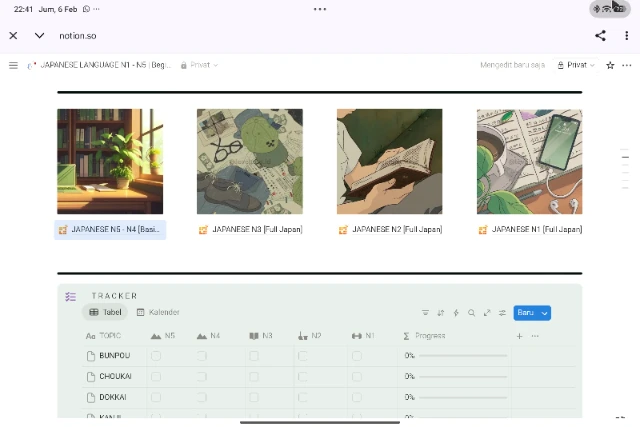Select the Tabel view tab
The height and width of the screenshot is (427, 640).
coord(105,313)
